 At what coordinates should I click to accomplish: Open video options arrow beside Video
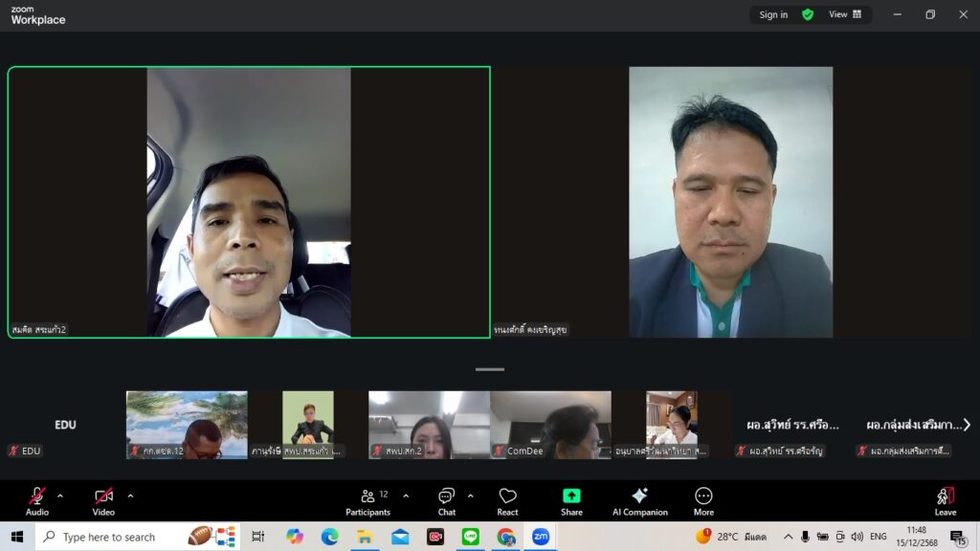[x=130, y=496]
